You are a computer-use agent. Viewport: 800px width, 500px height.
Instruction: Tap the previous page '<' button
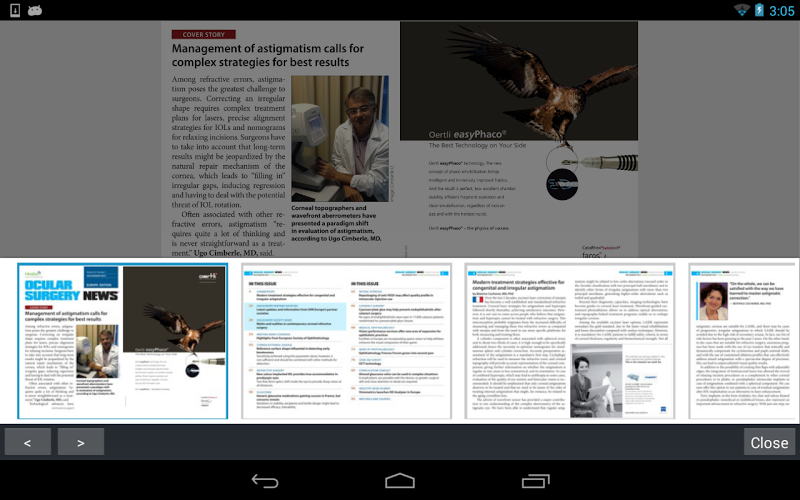(28, 442)
